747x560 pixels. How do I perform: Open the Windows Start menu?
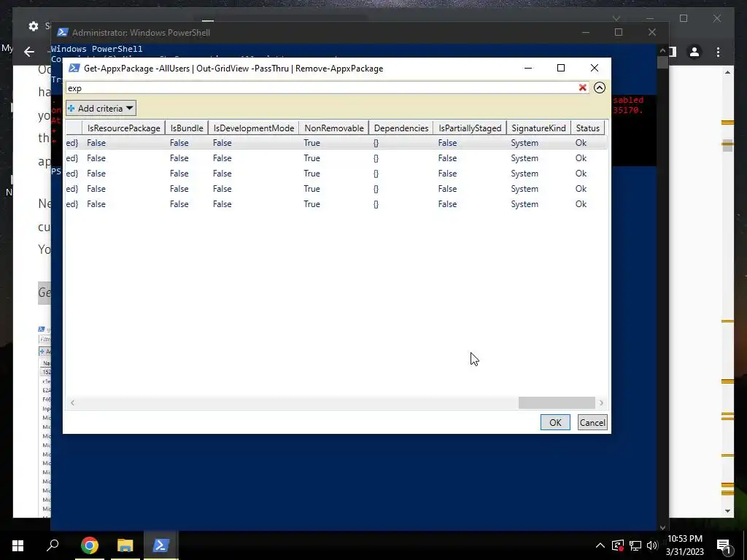(18, 545)
